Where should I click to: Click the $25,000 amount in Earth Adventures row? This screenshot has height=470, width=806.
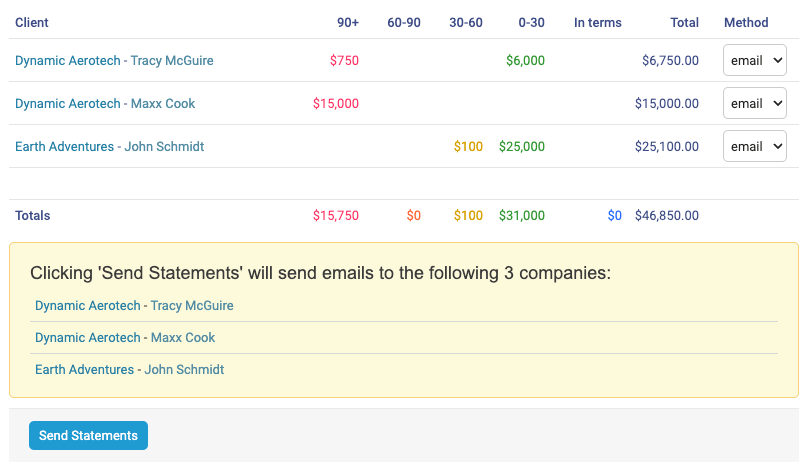coord(521,147)
